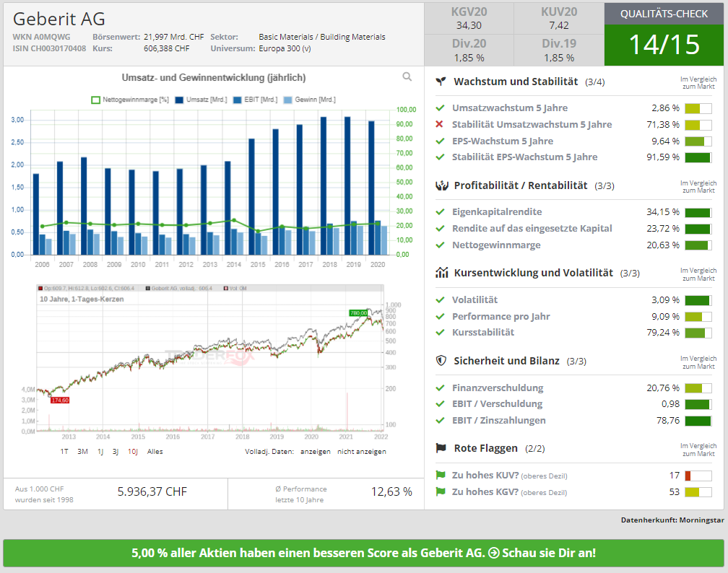Screen dimensions: 728x573
Task: Select the 1T chart timeframe
Action: 64,452
